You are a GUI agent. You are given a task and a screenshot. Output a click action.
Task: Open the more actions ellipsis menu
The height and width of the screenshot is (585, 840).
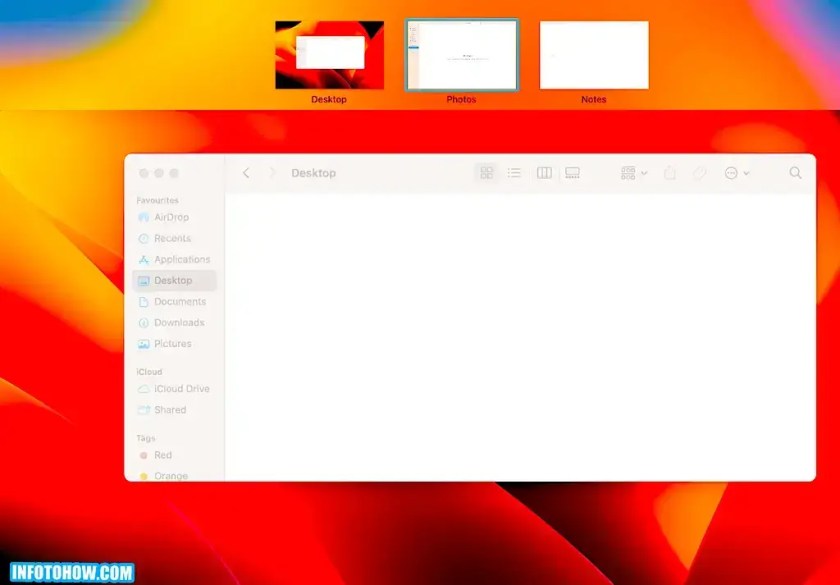731,172
